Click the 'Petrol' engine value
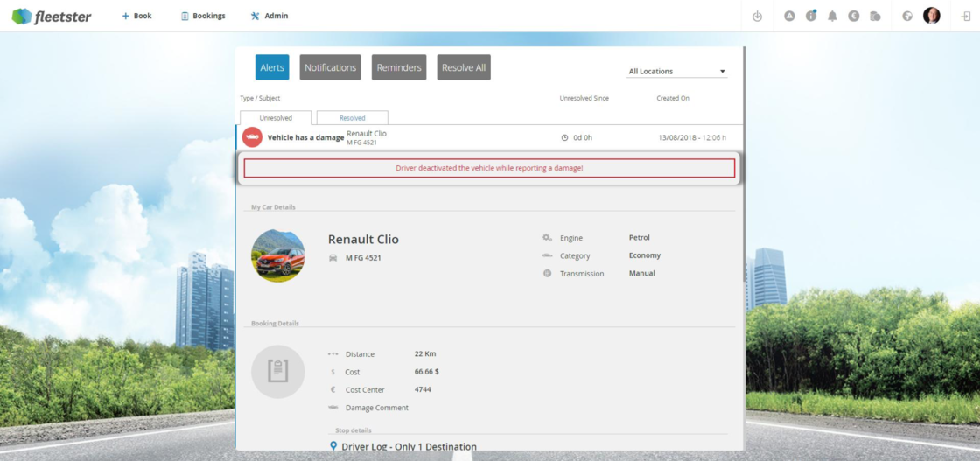This screenshot has height=461, width=980. point(640,237)
